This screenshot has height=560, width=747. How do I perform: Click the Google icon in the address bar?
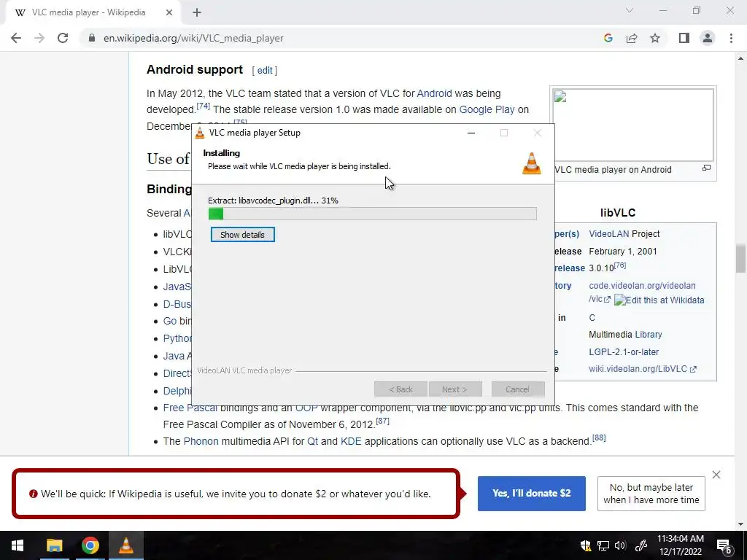click(x=608, y=38)
